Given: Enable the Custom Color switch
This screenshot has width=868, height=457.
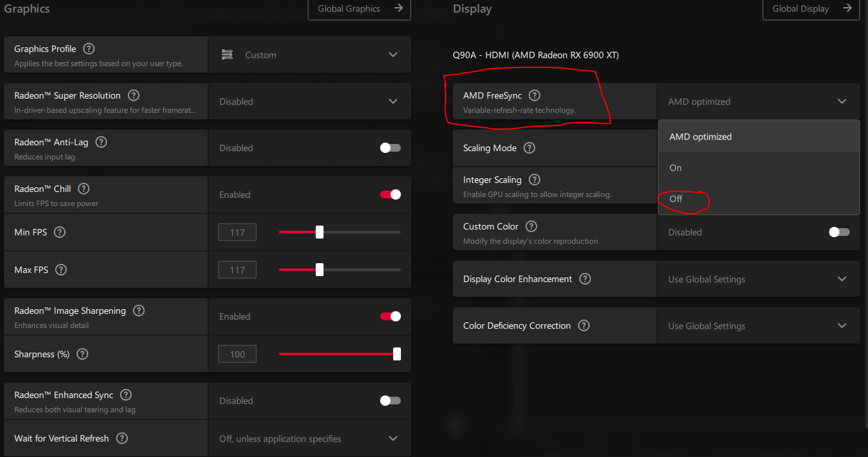Looking at the screenshot, I should click(839, 232).
